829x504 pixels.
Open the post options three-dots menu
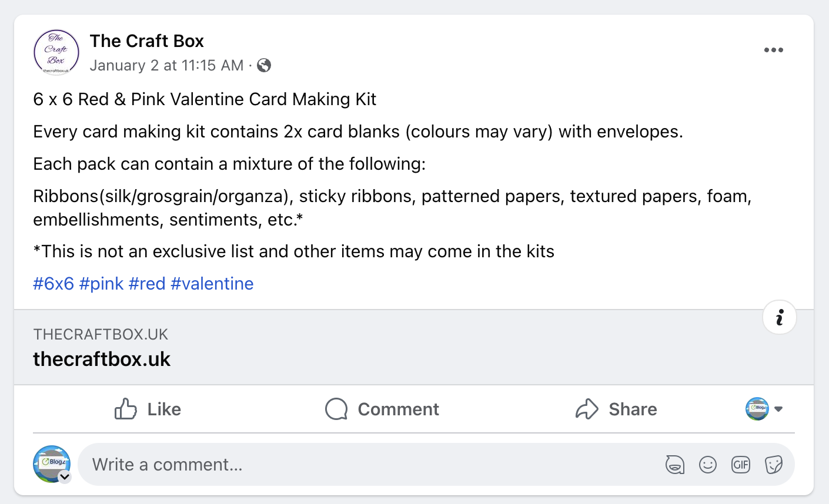pyautogui.click(x=773, y=50)
